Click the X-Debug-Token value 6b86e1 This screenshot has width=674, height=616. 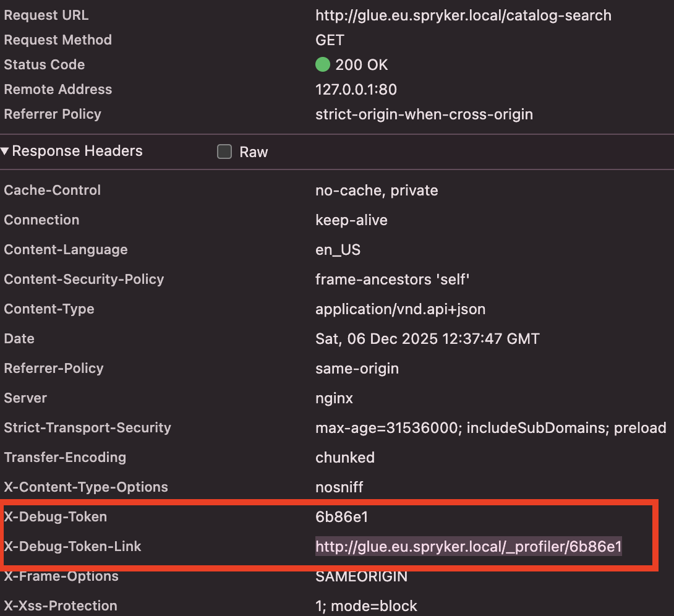pos(342,517)
